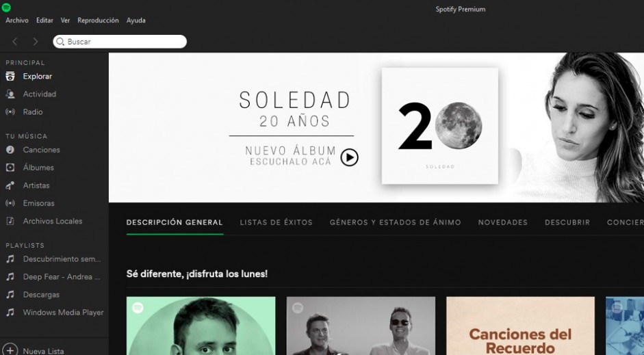Switch to the Novedades tab
Viewport: 644px width, 355px height.
[x=503, y=222]
